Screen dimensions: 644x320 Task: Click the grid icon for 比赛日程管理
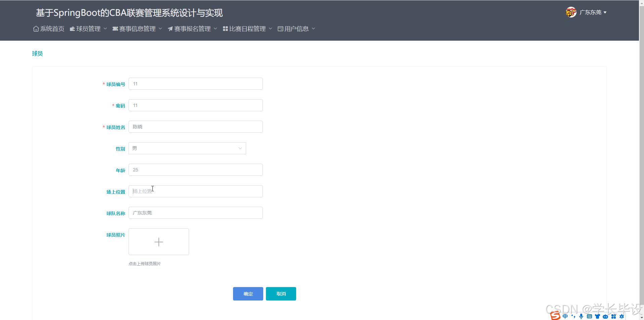[225, 29]
